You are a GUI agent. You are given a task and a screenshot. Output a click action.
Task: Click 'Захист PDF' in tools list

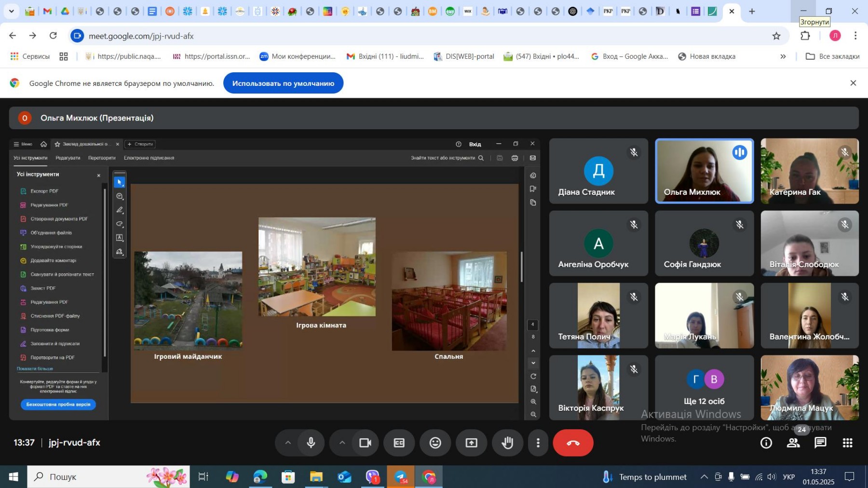point(43,288)
